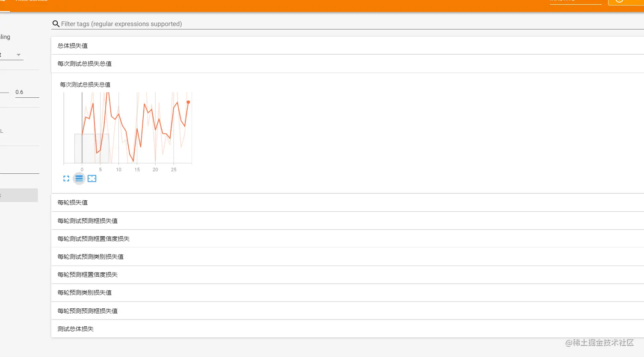
Task: Click the magnifier icon in the tag filter
Action: (56, 24)
